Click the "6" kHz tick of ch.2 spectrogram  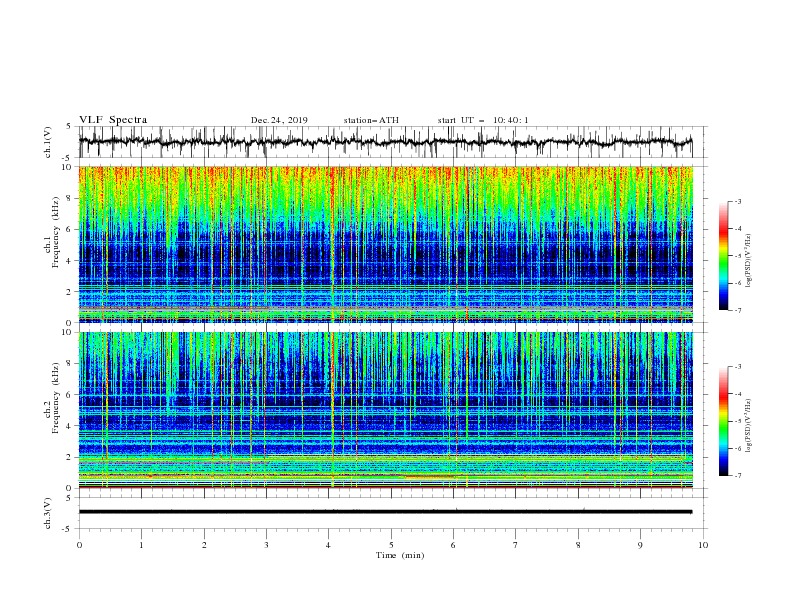[x=69, y=394]
